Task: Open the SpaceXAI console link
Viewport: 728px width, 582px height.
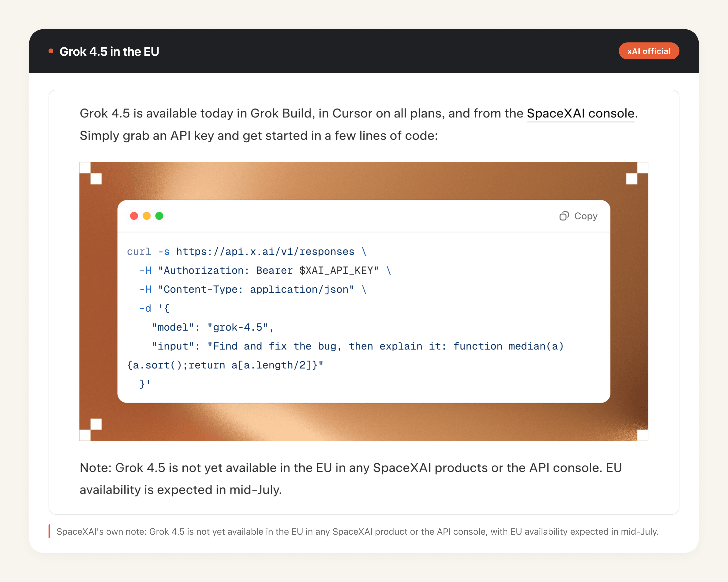Action: pos(580,113)
